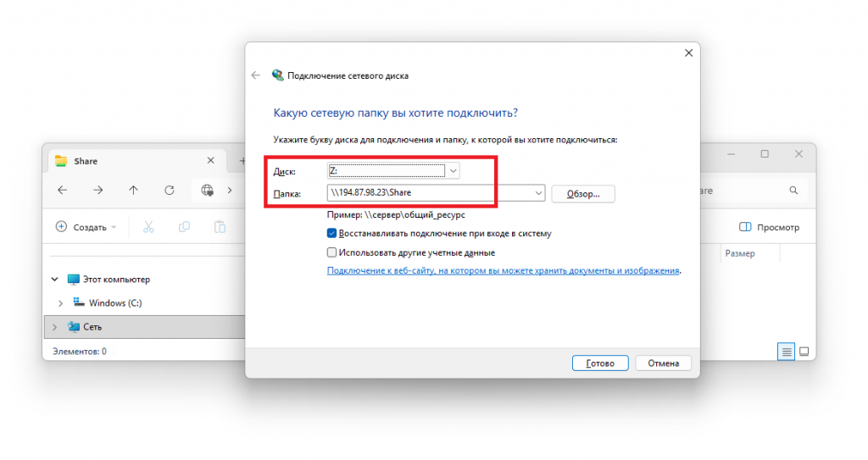The height and width of the screenshot is (460, 868).
Task: Minimize the Explorer window
Action: pos(731,154)
